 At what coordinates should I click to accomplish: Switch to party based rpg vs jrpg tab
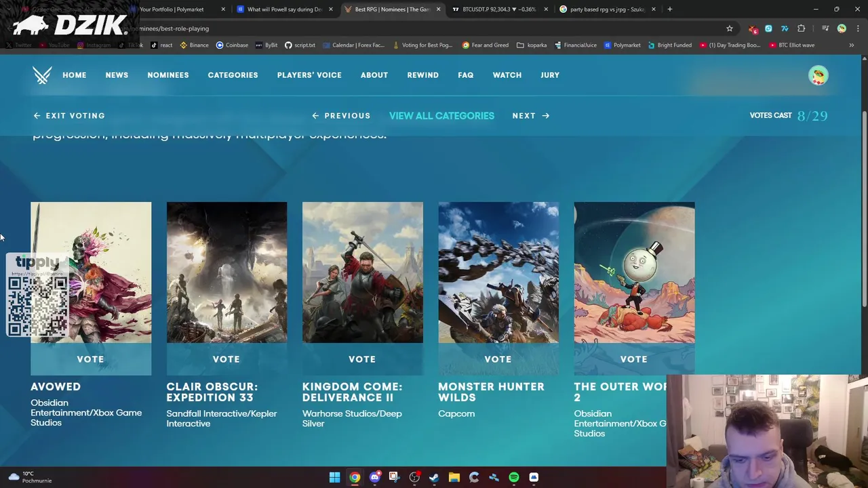[606, 9]
